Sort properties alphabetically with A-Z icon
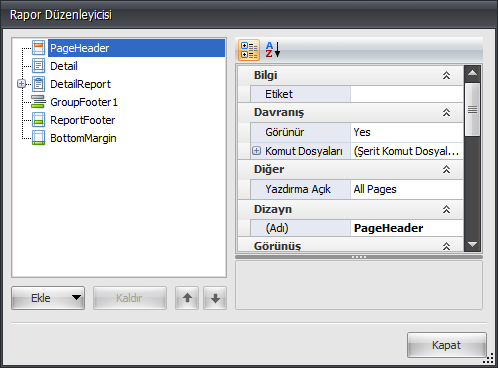 273,50
